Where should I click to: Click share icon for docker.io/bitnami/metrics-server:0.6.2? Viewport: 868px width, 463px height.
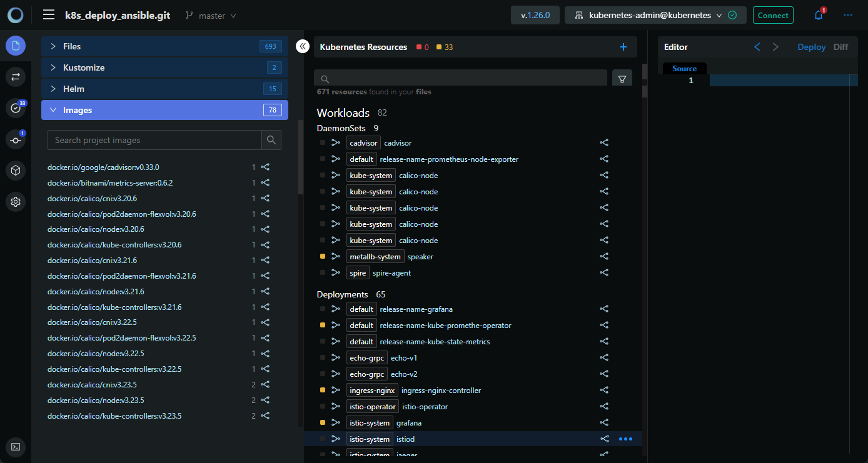coord(265,183)
